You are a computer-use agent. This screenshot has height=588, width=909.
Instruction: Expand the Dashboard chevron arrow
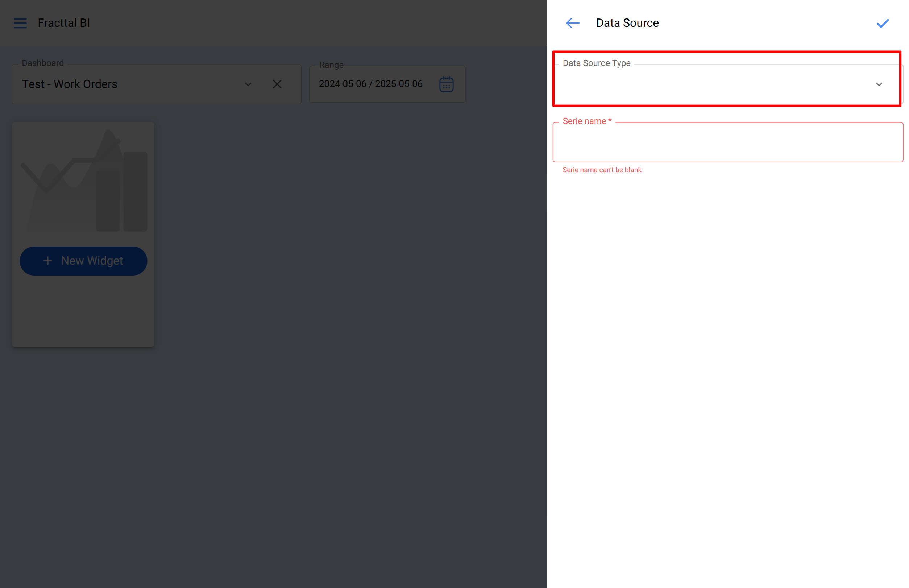pos(248,84)
